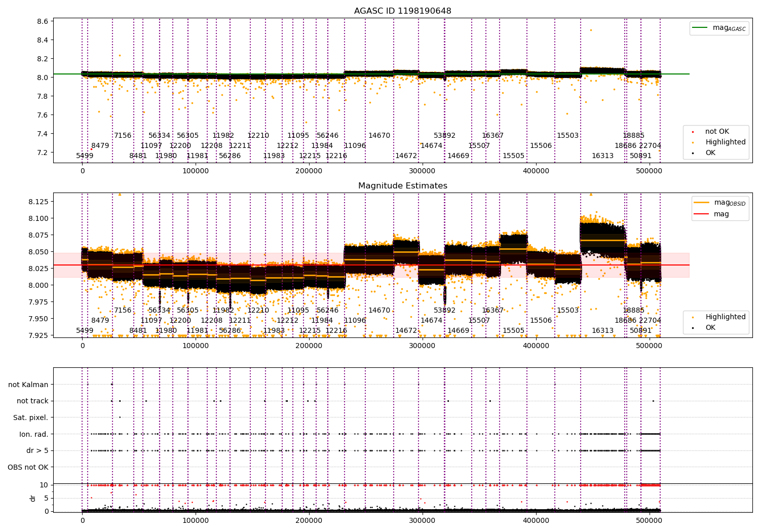Click the 8.050 y-axis tick label
This screenshot has height=532, width=760.
39,252
